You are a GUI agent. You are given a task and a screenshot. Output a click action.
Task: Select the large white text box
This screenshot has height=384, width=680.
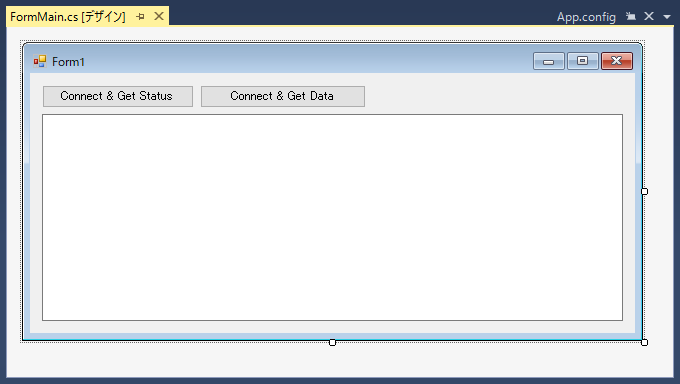click(x=333, y=217)
